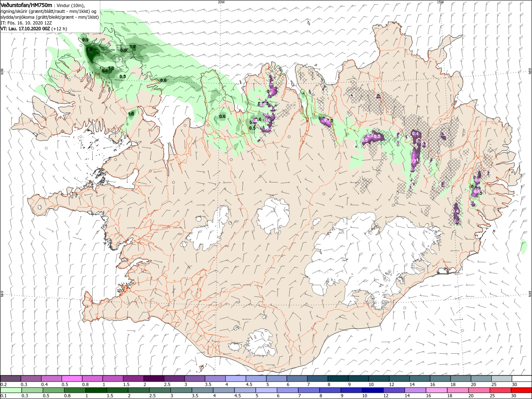Screen dimensions: 532x399
Task: Pick the bright pink 0.5–0.8 snow legend swatch
Action: tap(71, 379)
